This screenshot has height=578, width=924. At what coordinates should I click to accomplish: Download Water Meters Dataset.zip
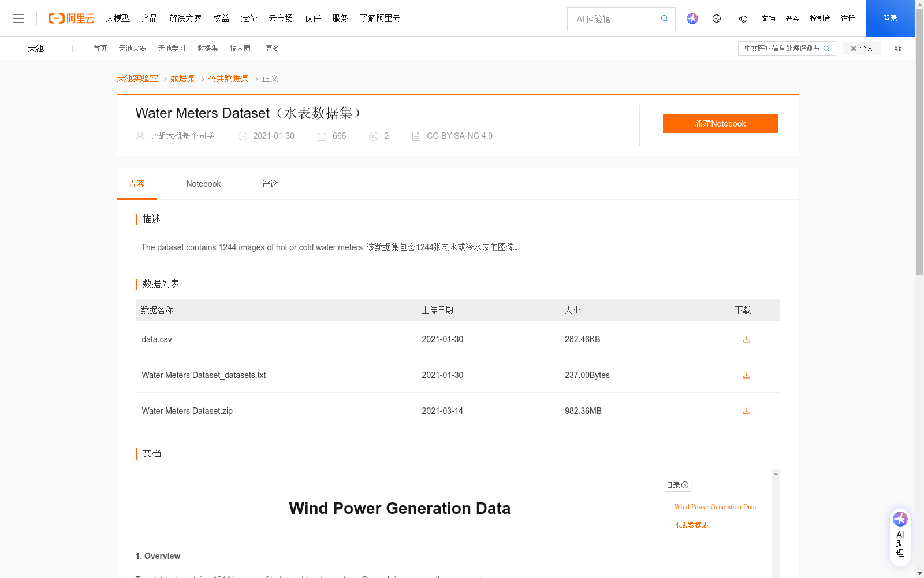746,411
